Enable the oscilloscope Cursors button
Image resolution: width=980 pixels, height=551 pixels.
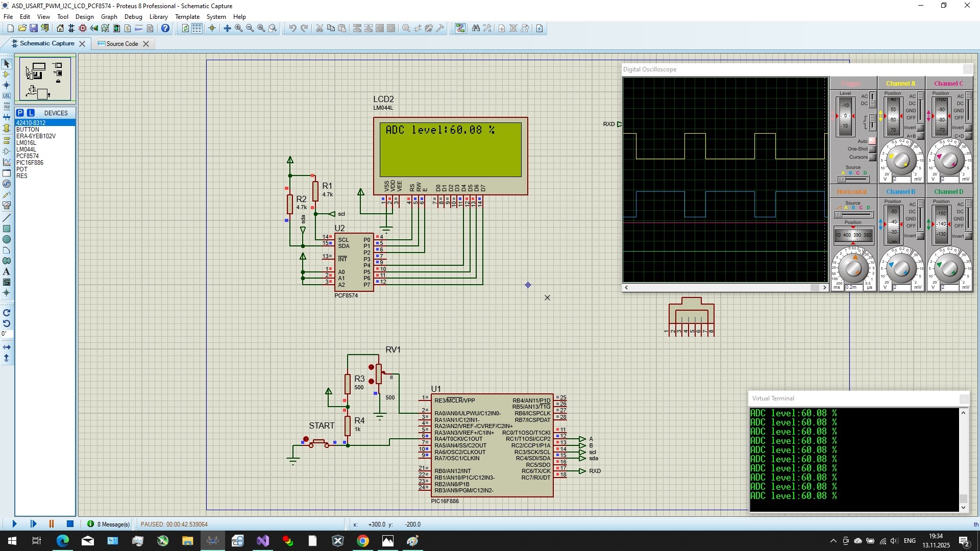(x=873, y=157)
